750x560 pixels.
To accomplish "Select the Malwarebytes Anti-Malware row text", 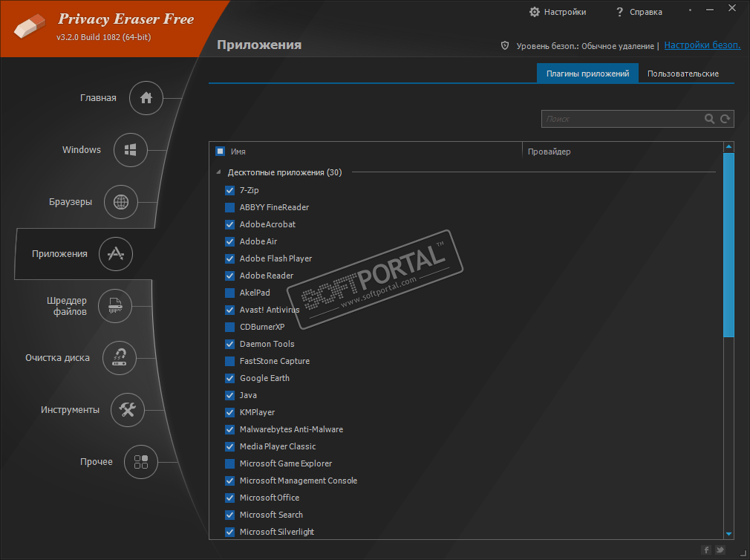I will point(291,429).
